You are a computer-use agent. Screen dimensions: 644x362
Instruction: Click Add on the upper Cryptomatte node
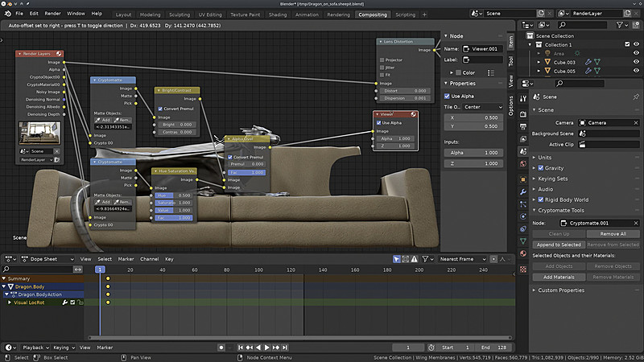pos(103,120)
